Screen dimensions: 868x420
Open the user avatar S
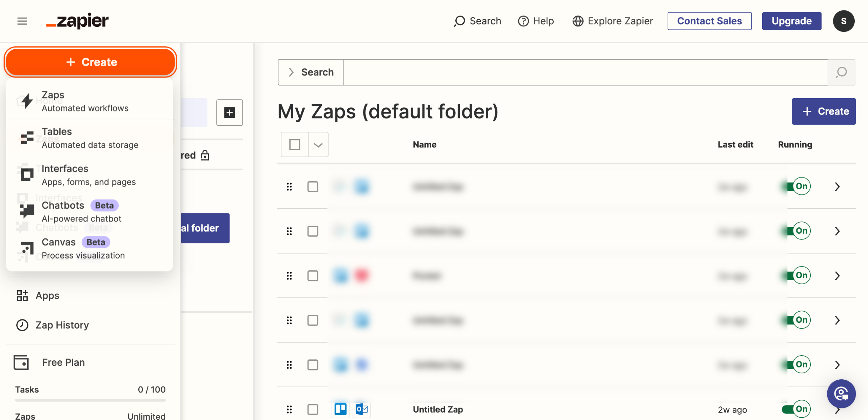click(x=844, y=21)
